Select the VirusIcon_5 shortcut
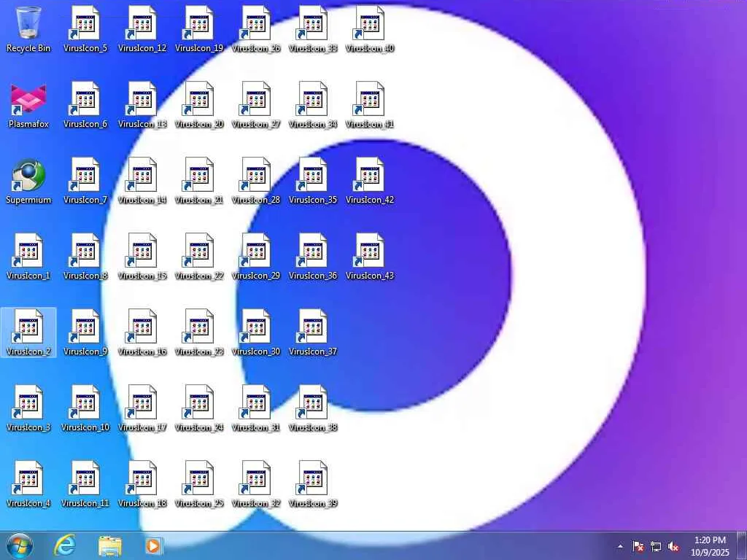This screenshot has height=560, width=747. (85, 29)
